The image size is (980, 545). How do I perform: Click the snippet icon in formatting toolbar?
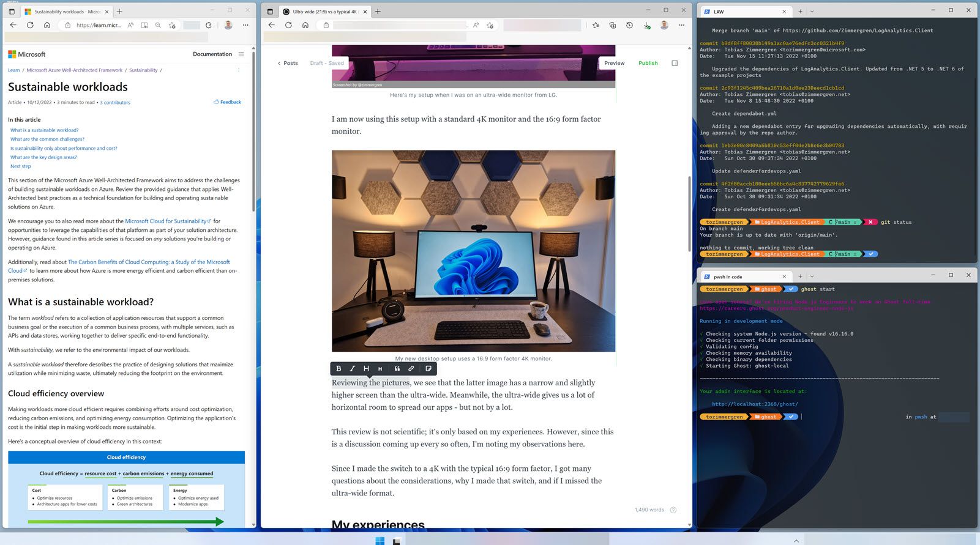[428, 369]
